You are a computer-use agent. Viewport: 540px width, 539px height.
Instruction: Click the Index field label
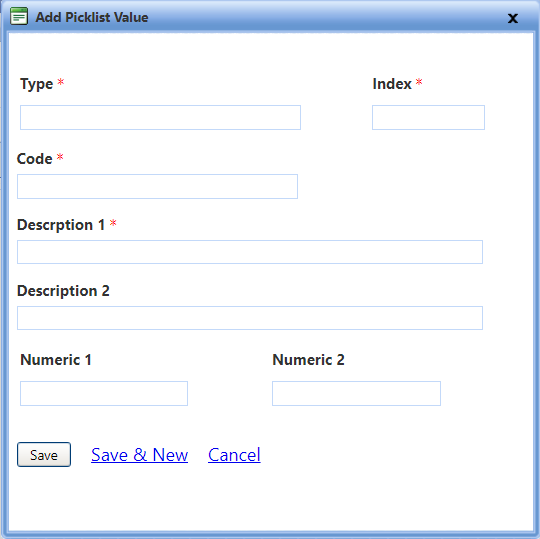[392, 84]
